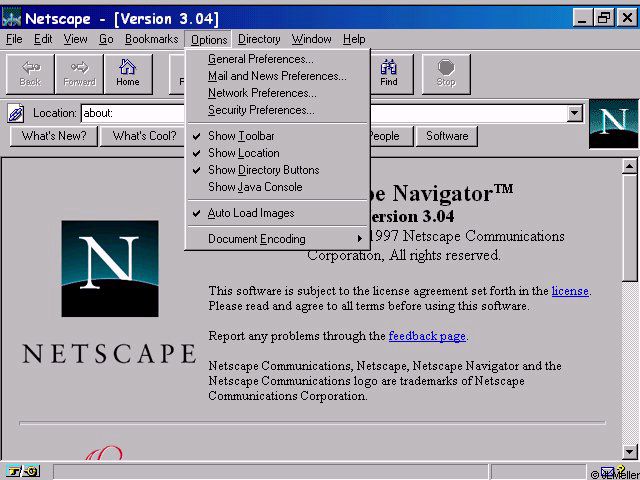Open Find with the binoculars icon

[389, 74]
